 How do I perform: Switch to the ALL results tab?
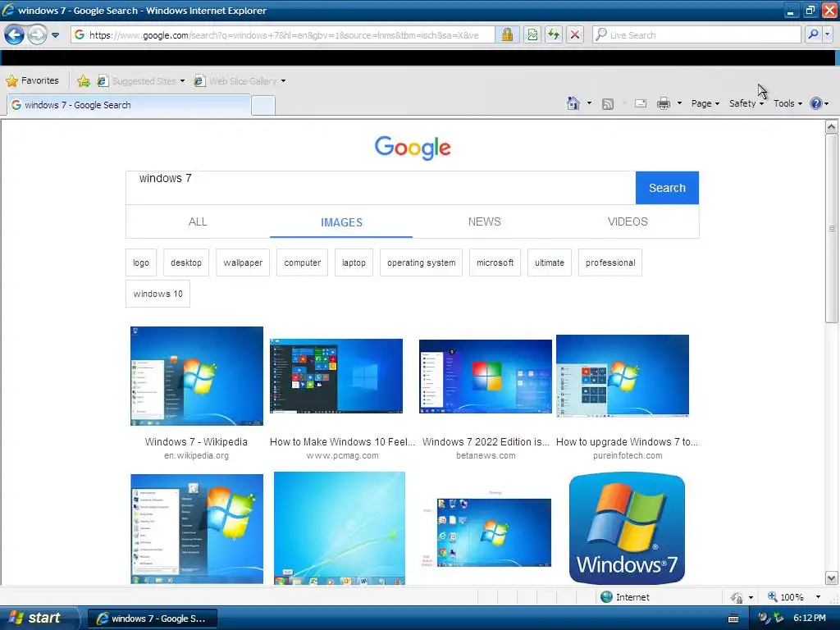[198, 221]
